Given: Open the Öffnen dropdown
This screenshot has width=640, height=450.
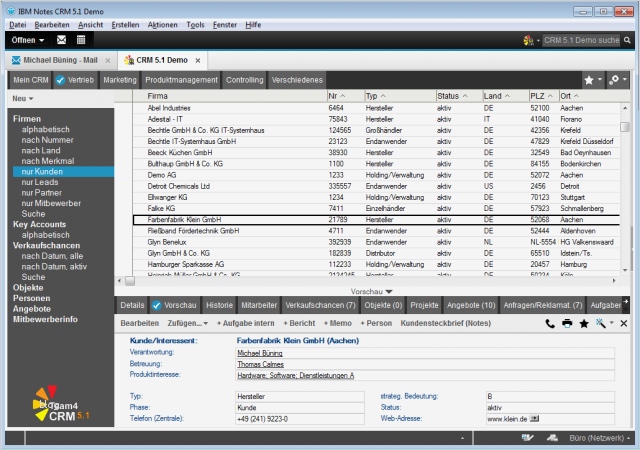Looking at the screenshot, I should click(x=27, y=40).
